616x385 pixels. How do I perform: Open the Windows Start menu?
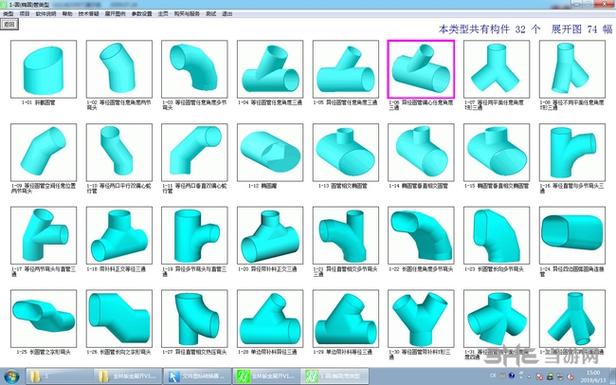(11, 376)
